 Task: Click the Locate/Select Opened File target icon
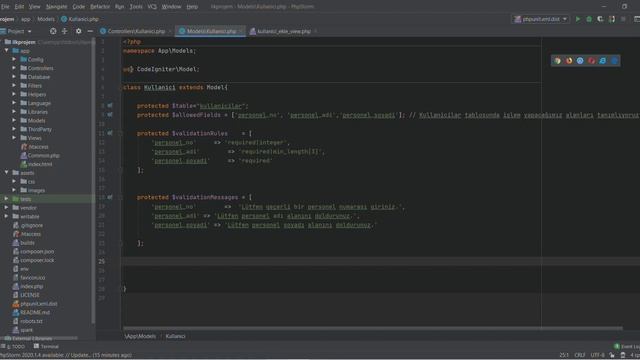point(53,31)
